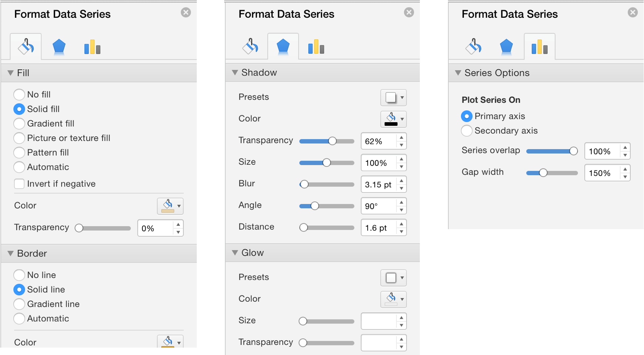The image size is (644, 355).
Task: Collapse the Fill section
Action: click(10, 73)
